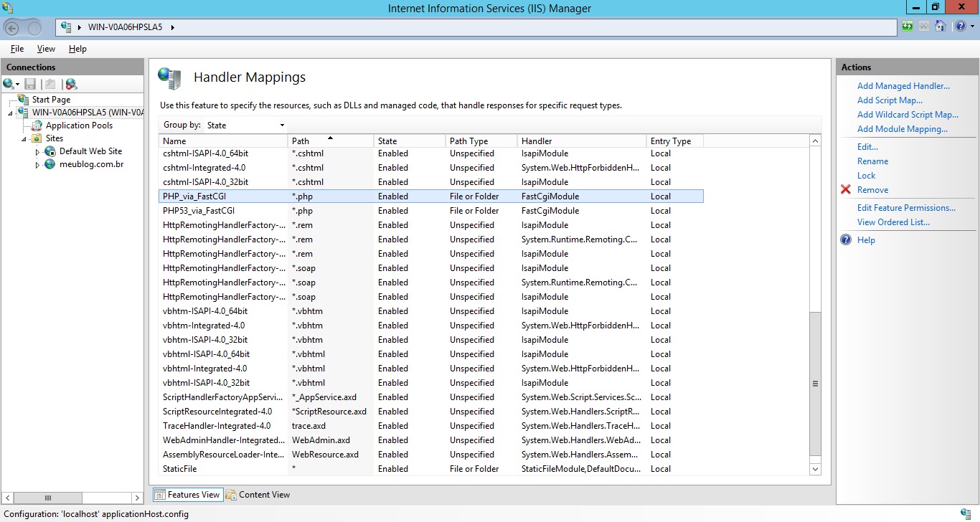Click the View Ordered List link
The height and width of the screenshot is (522, 980).
point(893,222)
